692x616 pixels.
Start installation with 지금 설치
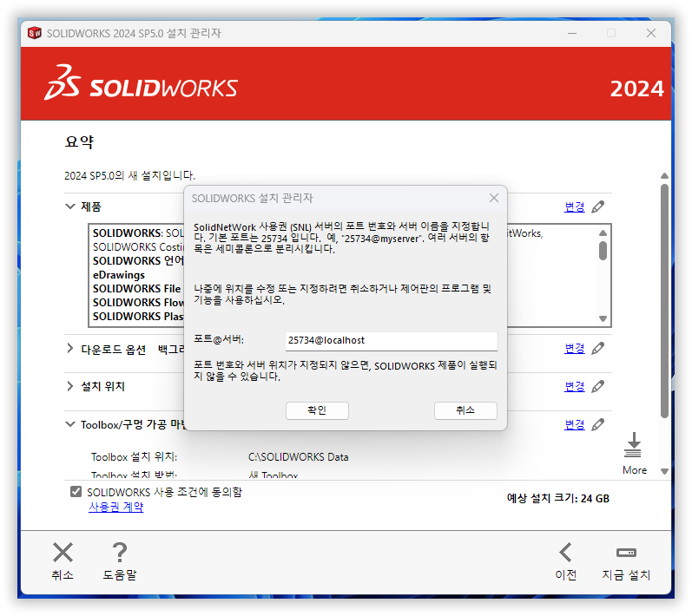click(x=626, y=560)
